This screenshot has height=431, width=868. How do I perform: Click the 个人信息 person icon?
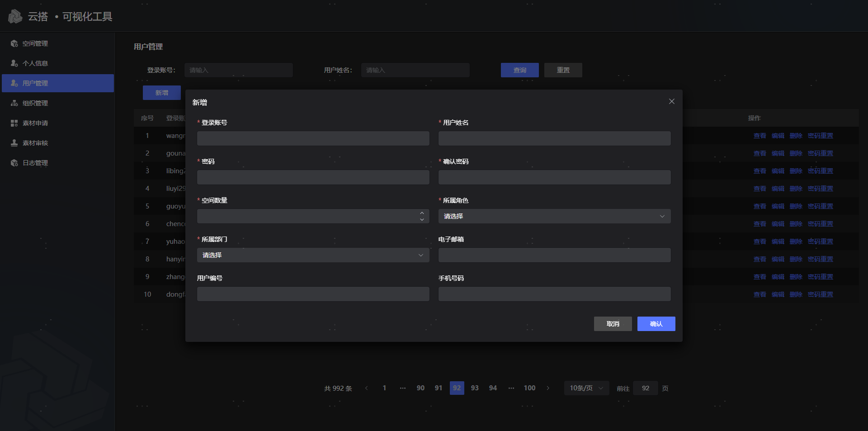14,63
